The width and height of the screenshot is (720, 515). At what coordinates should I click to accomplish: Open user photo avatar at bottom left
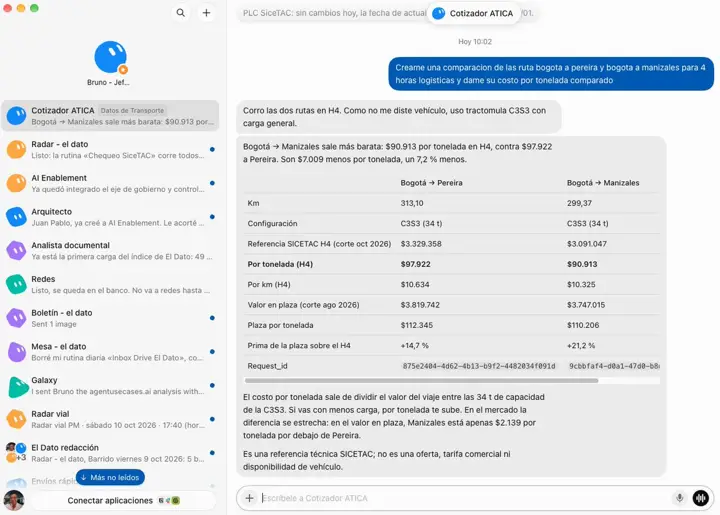pyautogui.click(x=14, y=500)
